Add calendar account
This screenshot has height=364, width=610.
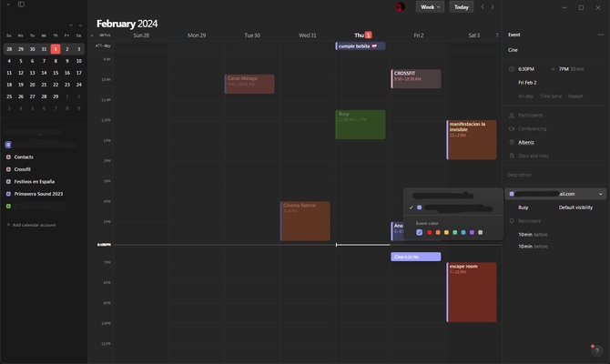coord(32,225)
